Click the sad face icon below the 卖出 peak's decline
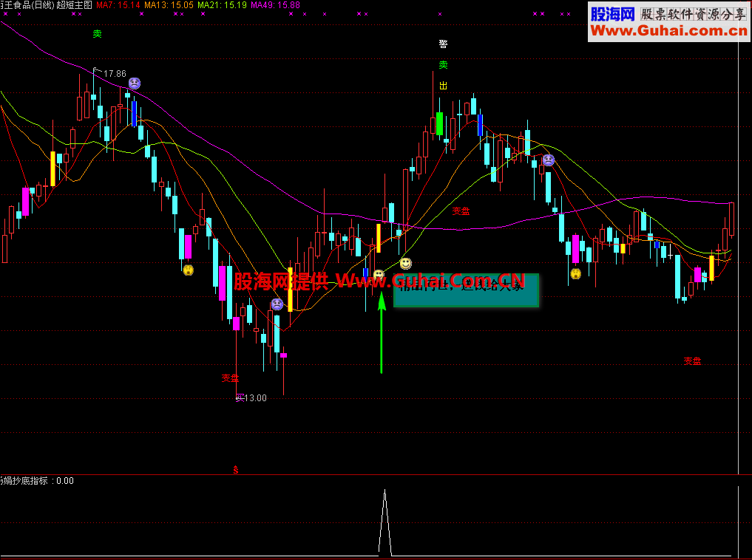 coord(548,160)
